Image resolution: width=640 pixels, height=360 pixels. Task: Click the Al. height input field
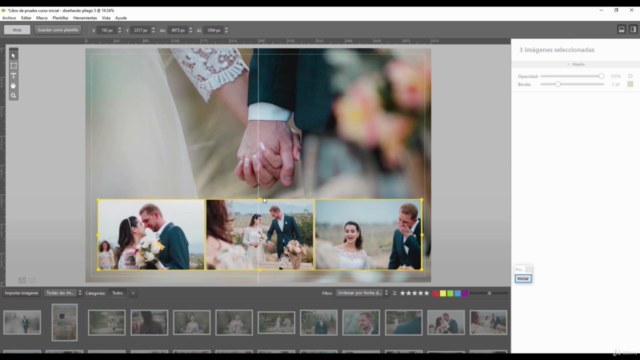pyautogui.click(x=213, y=30)
